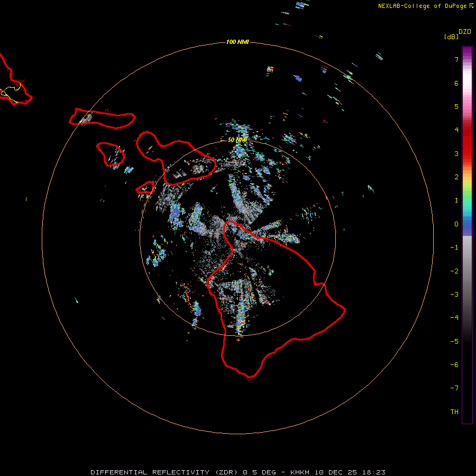Click the -7 tick on the color scale
This screenshot has width=476, height=476.
[x=454, y=388]
